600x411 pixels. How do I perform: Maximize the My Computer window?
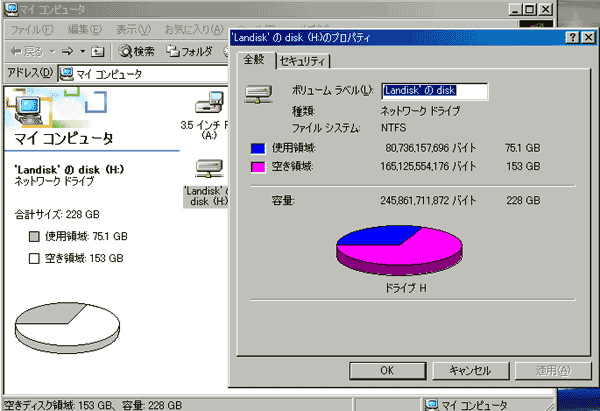530,9
